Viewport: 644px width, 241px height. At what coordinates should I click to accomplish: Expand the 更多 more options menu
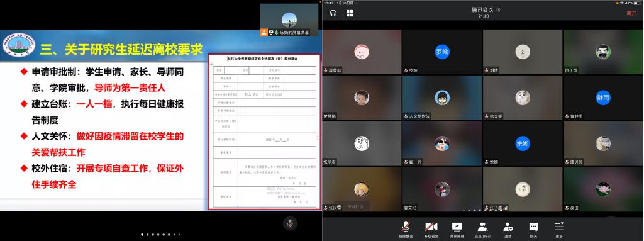pos(559,230)
